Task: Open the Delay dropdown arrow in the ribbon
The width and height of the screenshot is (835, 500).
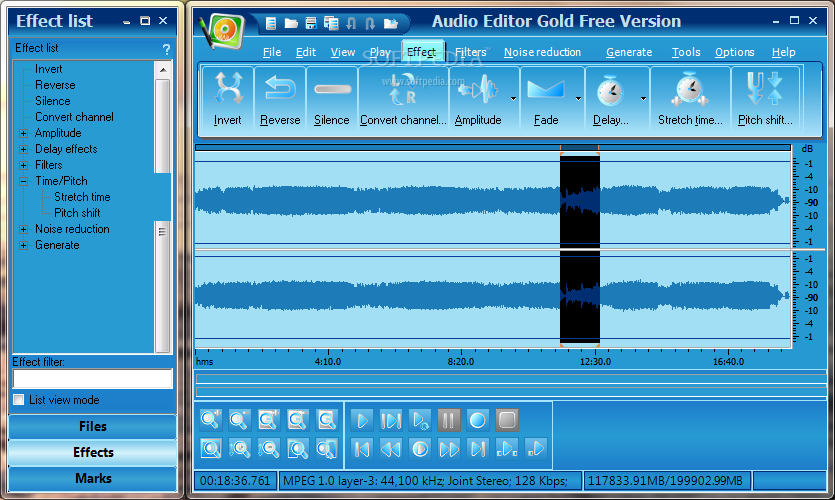Action: coord(643,99)
